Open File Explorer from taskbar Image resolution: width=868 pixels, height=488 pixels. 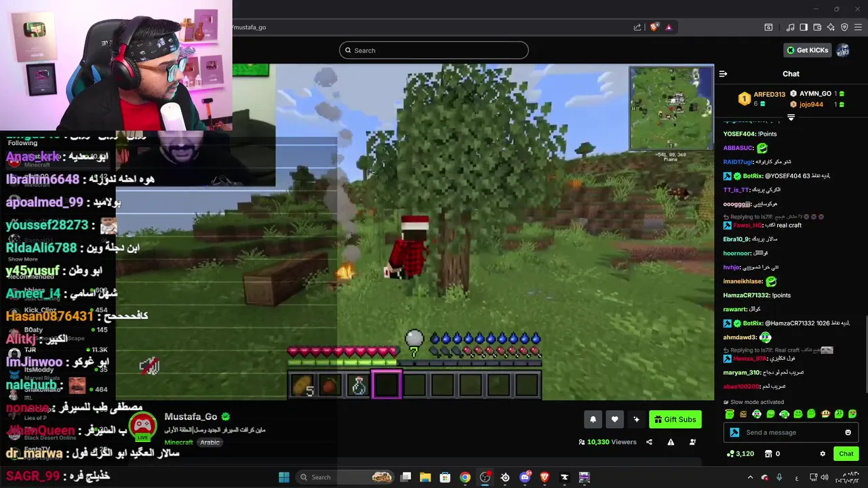425,477
